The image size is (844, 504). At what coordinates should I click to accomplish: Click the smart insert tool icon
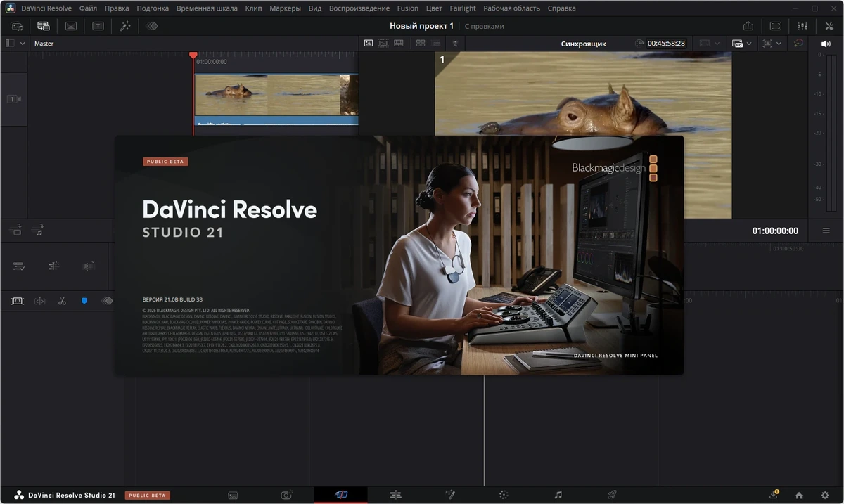click(x=18, y=301)
